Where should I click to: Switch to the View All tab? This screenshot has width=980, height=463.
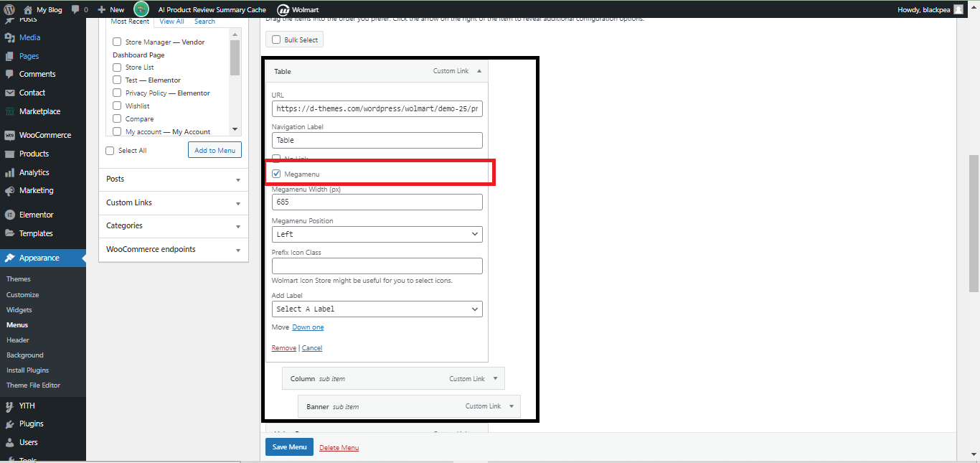click(x=171, y=22)
